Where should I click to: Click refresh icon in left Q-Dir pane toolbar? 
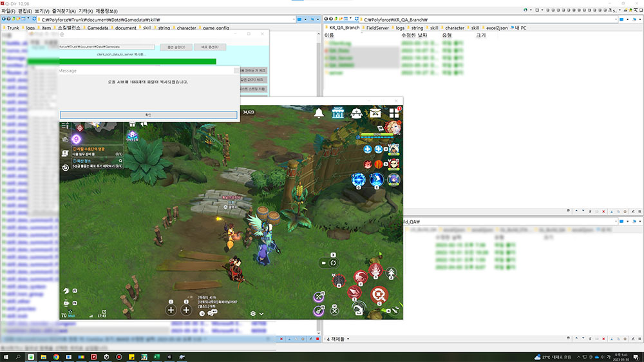coord(33,19)
